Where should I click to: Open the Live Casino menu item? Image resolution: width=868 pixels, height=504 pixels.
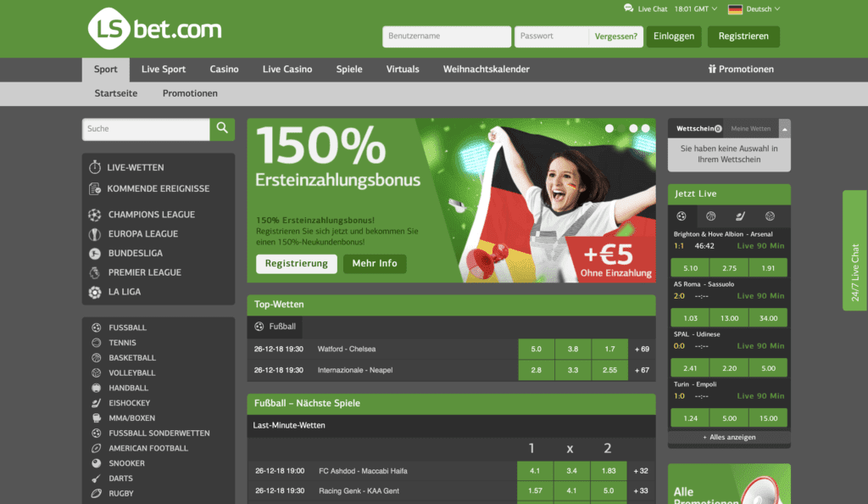click(287, 70)
